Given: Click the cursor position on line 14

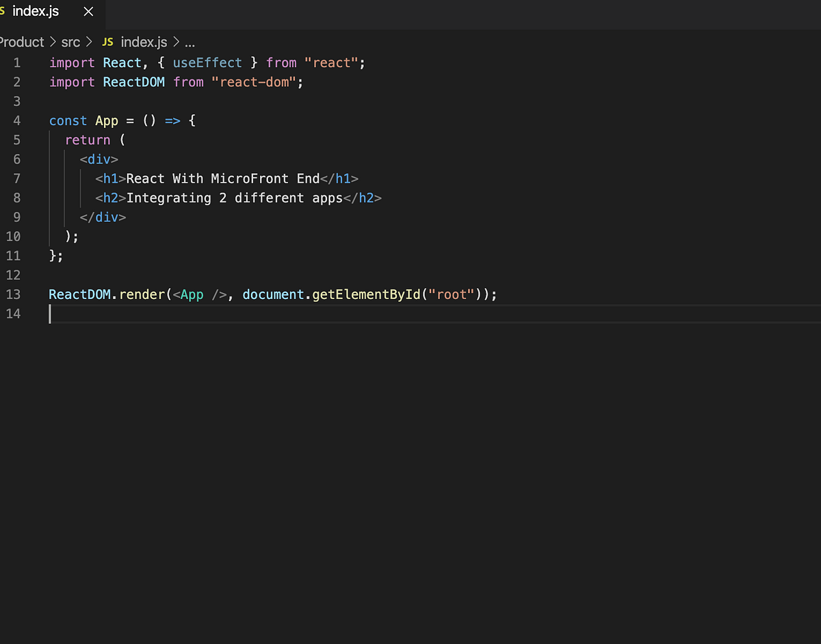Looking at the screenshot, I should 50,313.
